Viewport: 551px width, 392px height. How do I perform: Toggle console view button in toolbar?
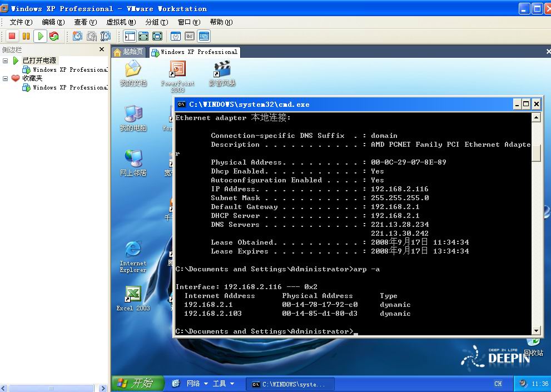click(204, 36)
